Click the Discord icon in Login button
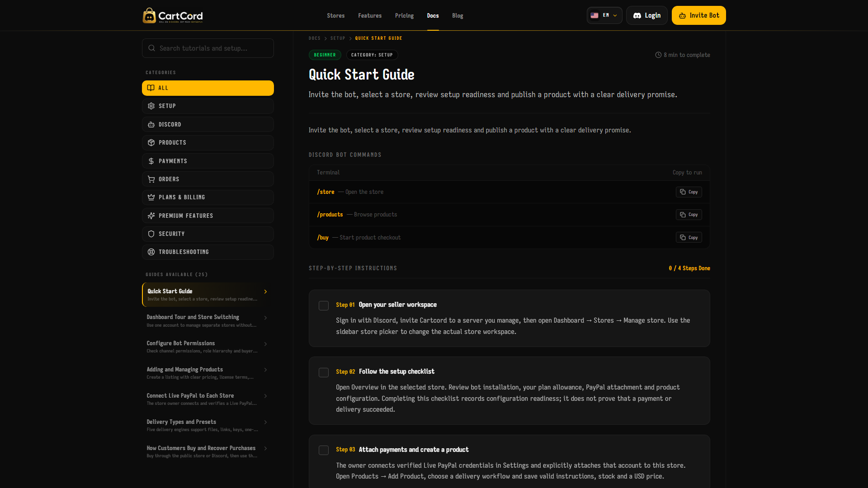The height and width of the screenshot is (488, 868). tap(637, 16)
